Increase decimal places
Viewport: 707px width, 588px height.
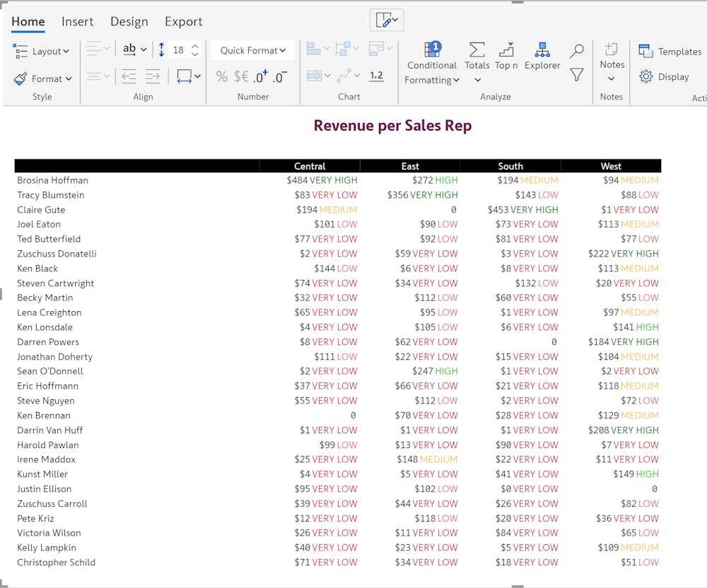point(260,76)
